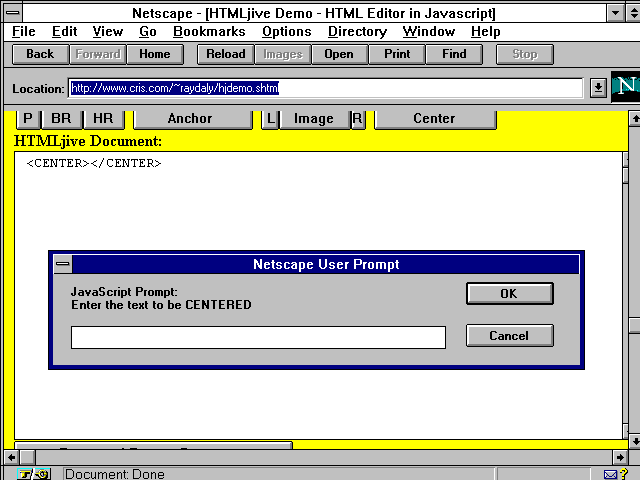Confirm the prompt with OK
The width and height of the screenshot is (640, 480).
coord(509,293)
